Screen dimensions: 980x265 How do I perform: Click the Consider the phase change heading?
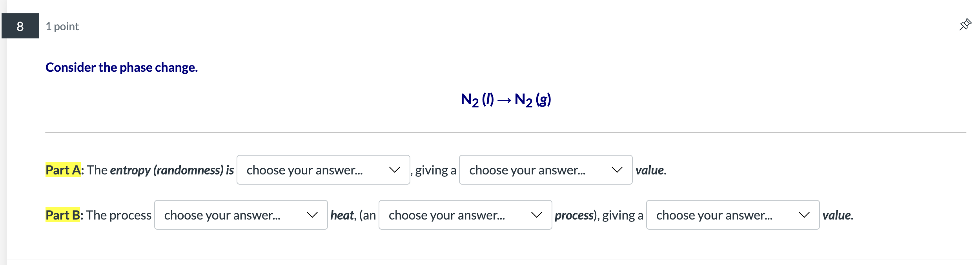pyautogui.click(x=122, y=67)
